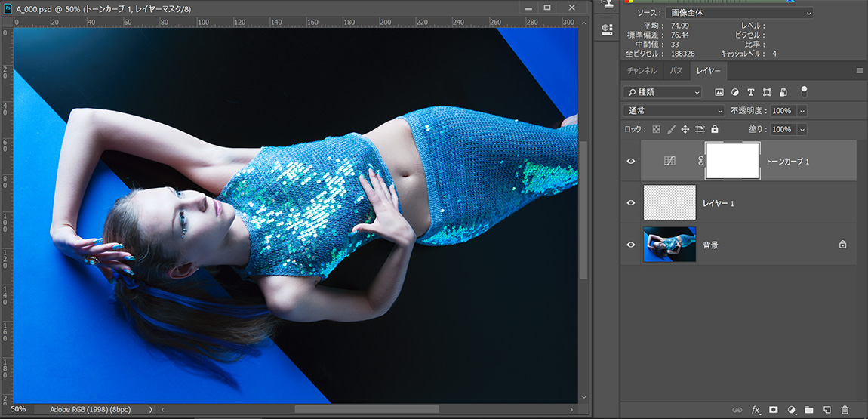Click the new layer icon
868x419 pixels.
(827, 410)
